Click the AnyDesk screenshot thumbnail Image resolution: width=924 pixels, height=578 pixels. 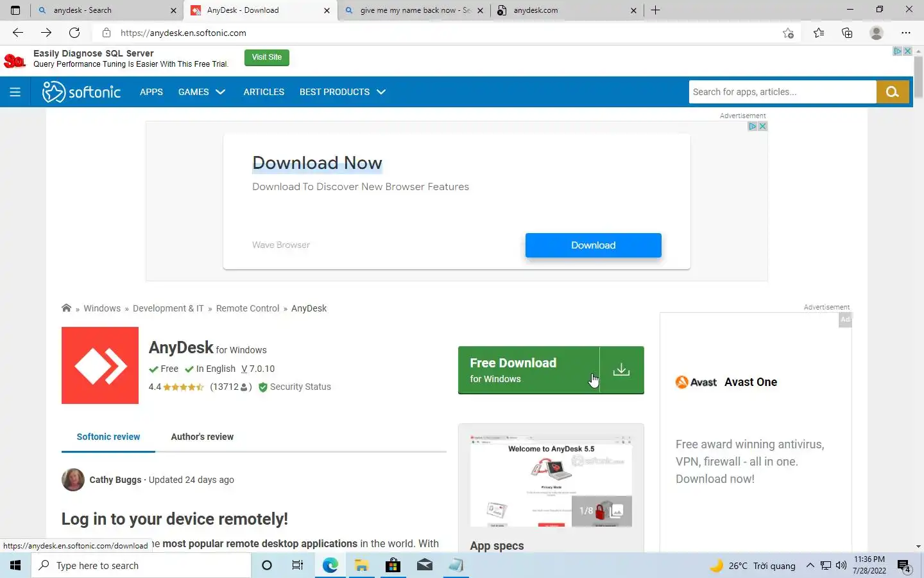coord(551,480)
